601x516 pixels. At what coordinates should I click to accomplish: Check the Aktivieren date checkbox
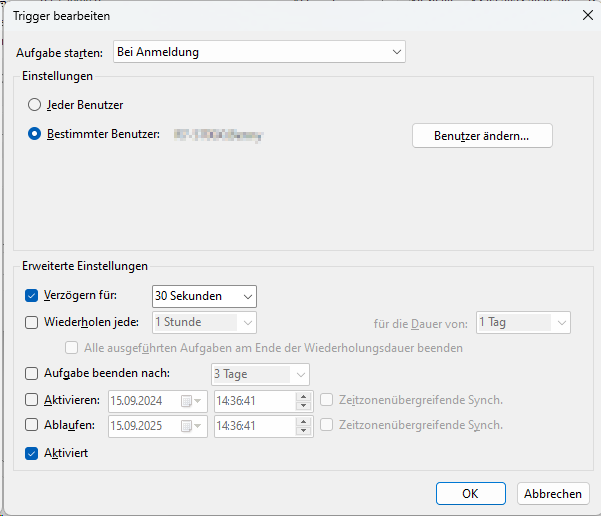click(x=32, y=400)
